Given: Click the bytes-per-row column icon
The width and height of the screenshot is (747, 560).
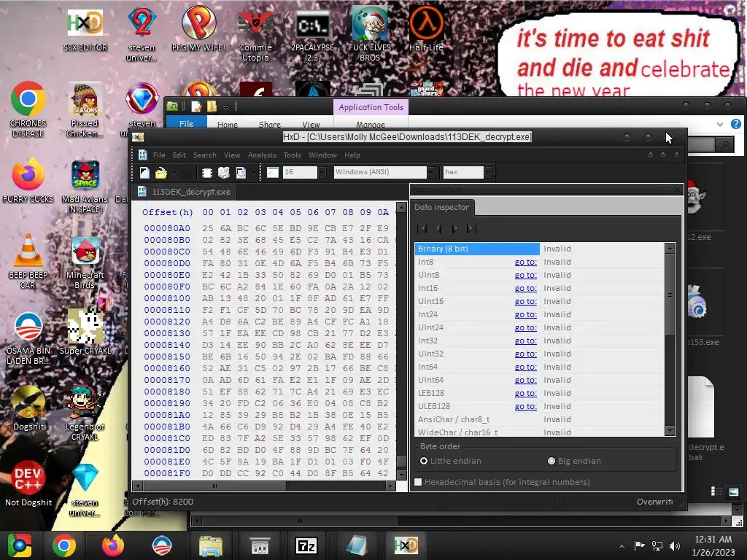Looking at the screenshot, I should pyautogui.click(x=273, y=172).
